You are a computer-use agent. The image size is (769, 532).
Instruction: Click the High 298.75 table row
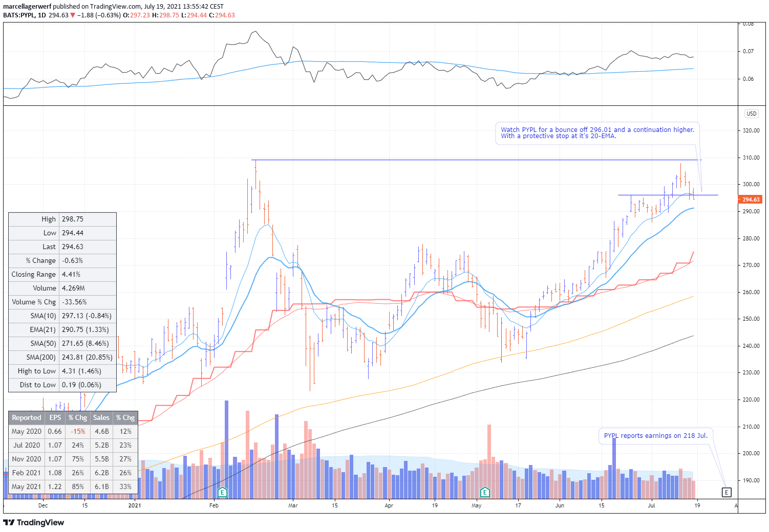click(x=62, y=219)
